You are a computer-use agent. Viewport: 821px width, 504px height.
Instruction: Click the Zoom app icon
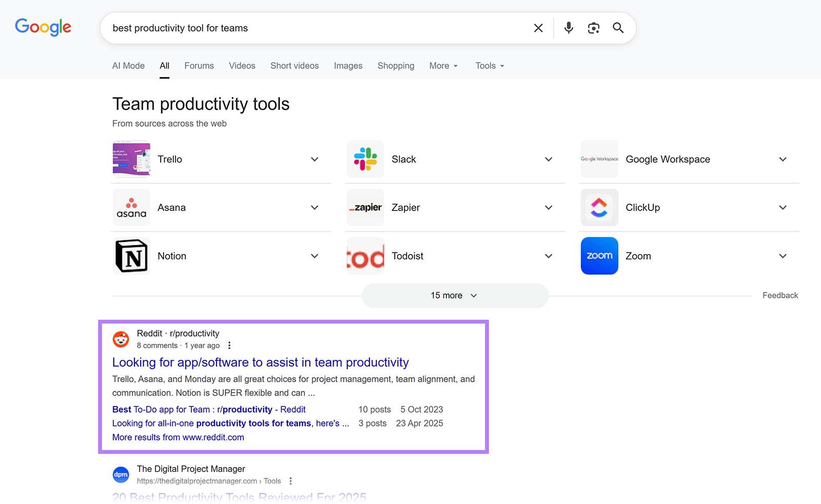point(599,256)
